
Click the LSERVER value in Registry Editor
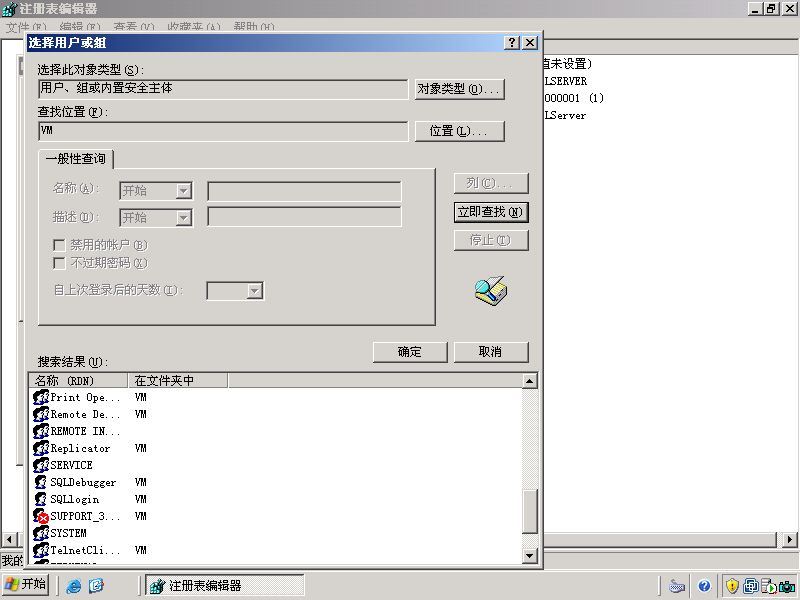(x=565, y=81)
